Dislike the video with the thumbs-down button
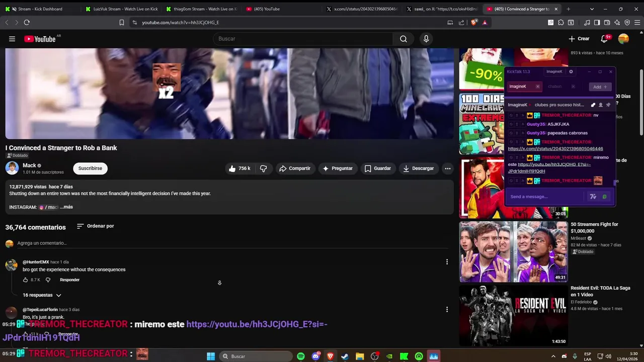This screenshot has height=362, width=644. click(263, 168)
